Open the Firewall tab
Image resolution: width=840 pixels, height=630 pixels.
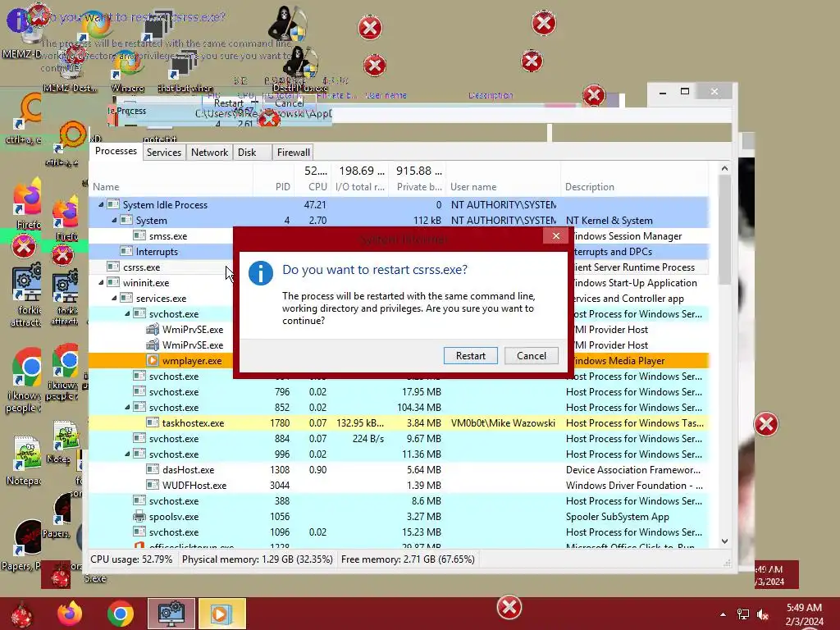(x=293, y=152)
